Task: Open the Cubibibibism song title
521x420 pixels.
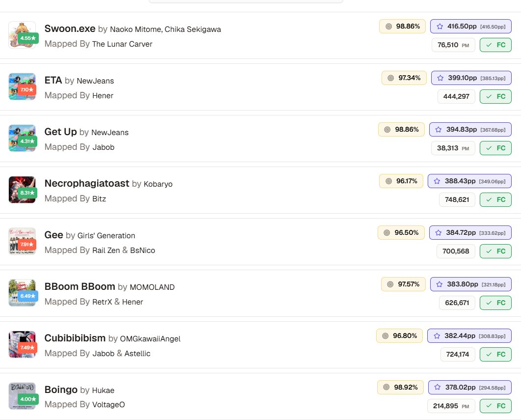Action: 75,338
